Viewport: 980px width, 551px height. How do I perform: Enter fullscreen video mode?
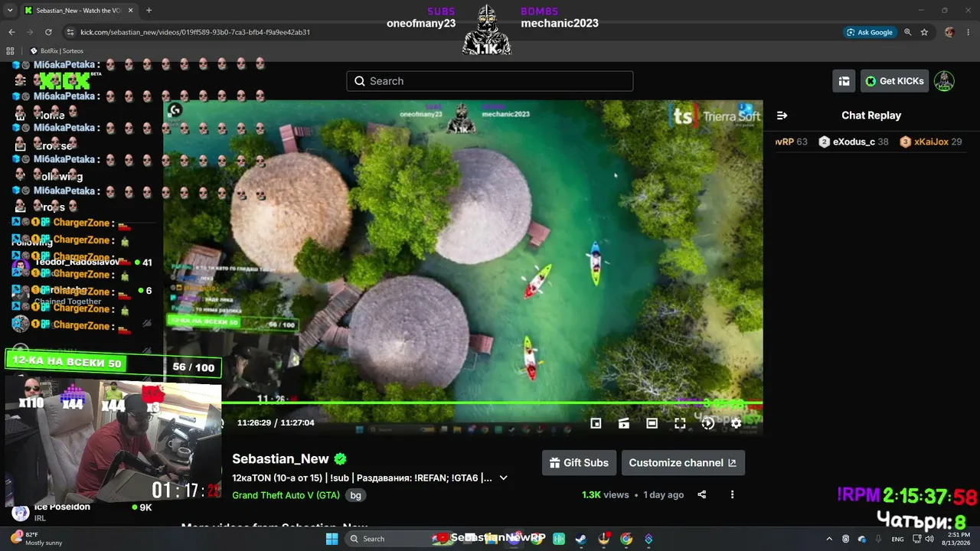click(x=680, y=423)
